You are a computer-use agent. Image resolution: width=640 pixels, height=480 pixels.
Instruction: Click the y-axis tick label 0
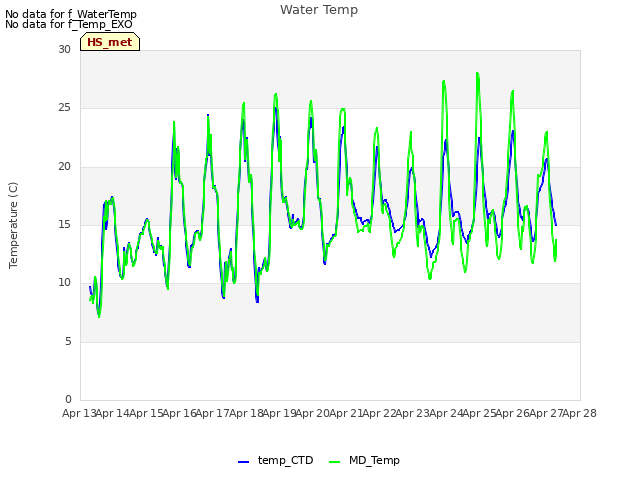(x=68, y=399)
